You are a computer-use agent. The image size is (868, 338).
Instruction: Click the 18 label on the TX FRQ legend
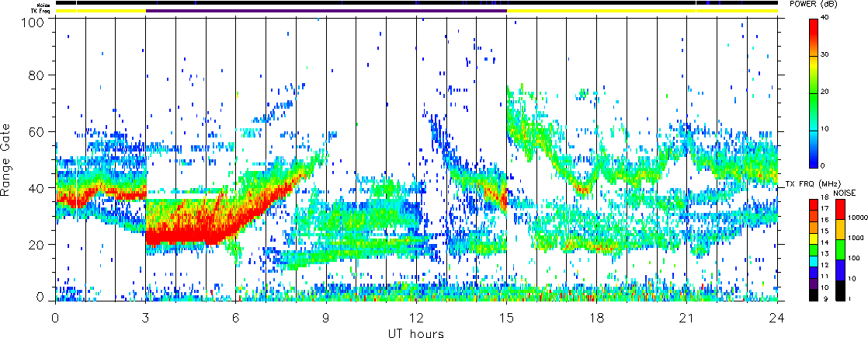[x=824, y=198]
